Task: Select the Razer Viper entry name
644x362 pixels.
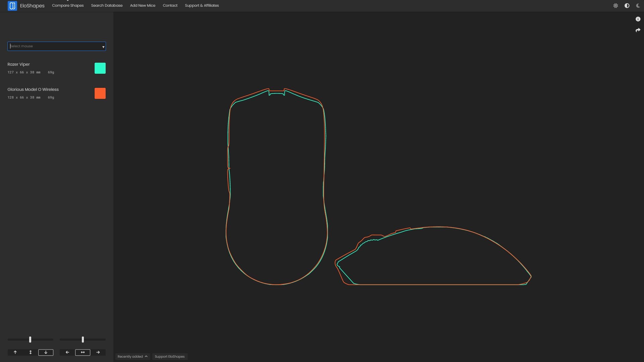Action: coord(18,64)
